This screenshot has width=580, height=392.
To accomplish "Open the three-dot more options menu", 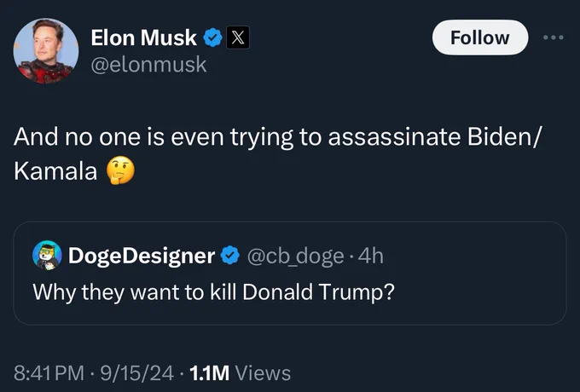I will [554, 37].
